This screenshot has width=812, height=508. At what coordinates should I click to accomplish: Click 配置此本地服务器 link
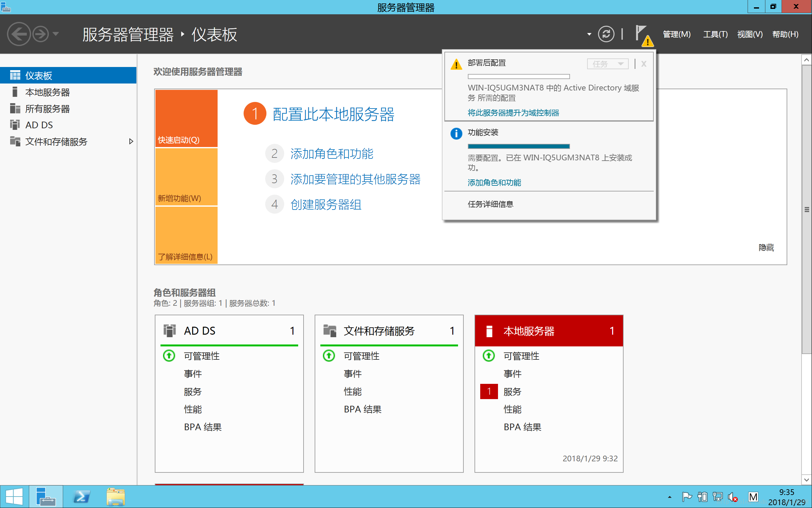(x=334, y=114)
